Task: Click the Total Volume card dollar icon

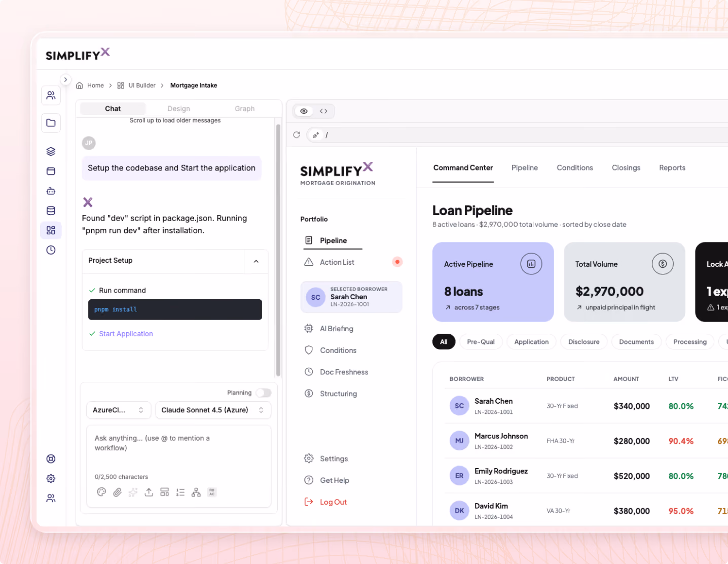Action: point(663,264)
